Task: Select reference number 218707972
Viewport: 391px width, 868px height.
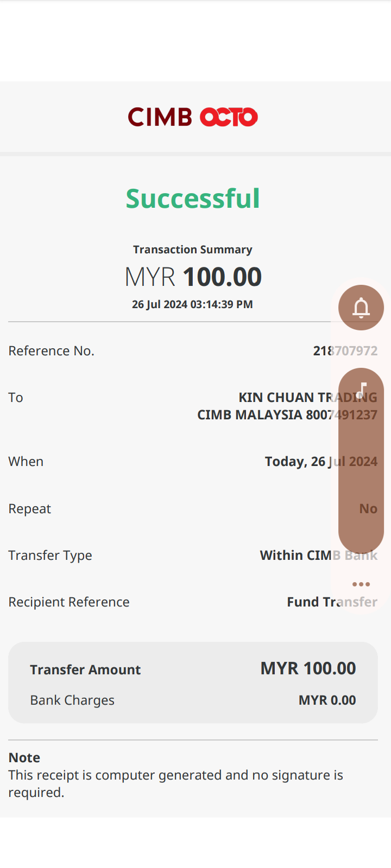Action: pyautogui.click(x=345, y=351)
